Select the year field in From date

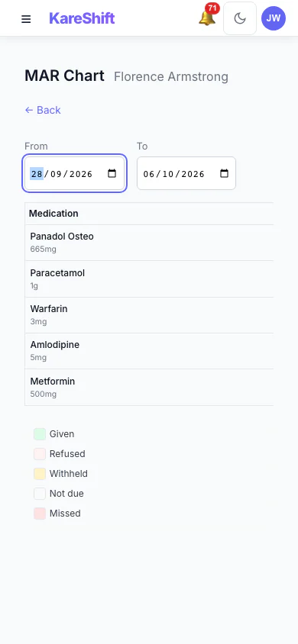click(x=81, y=174)
